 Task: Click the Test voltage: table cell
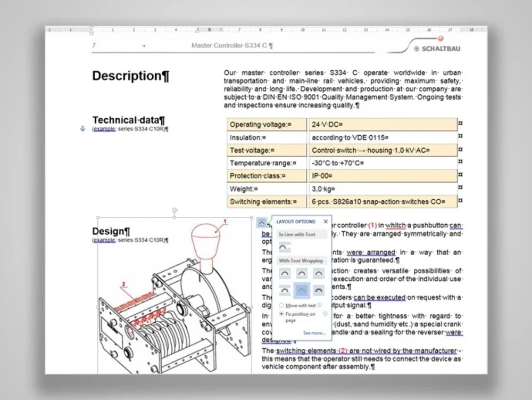click(267, 150)
